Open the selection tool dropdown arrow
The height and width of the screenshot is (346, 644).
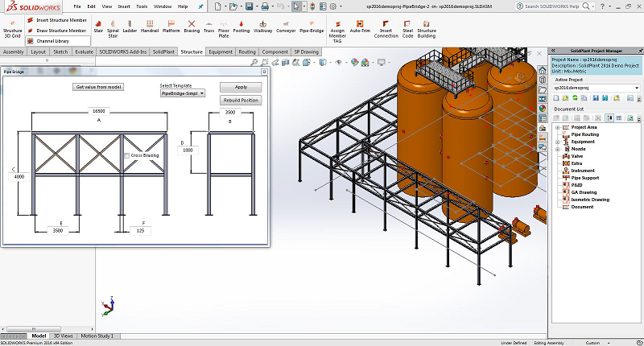tap(304, 6)
